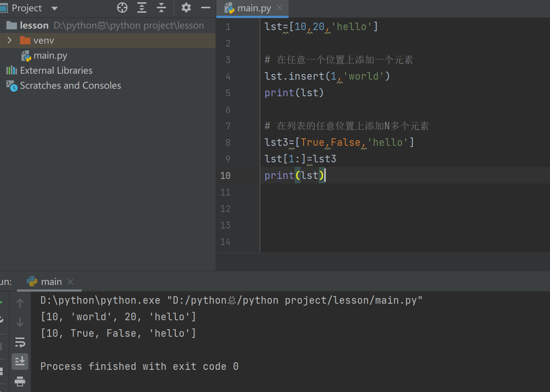This screenshot has width=550, height=392.
Task: Click the External Libraries icon
Action: [12, 70]
